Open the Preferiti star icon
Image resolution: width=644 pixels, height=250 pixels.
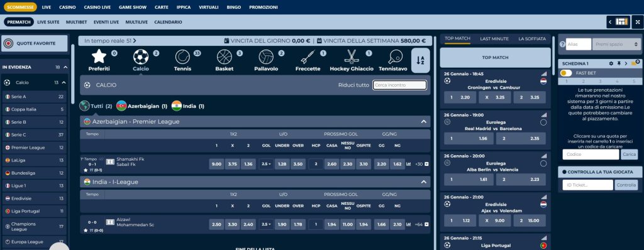(x=99, y=57)
